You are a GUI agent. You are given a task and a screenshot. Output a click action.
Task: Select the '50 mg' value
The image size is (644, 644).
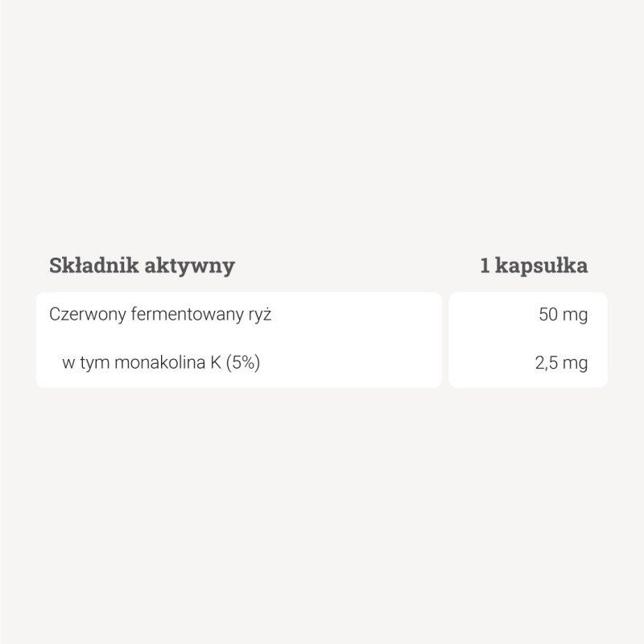click(x=563, y=315)
